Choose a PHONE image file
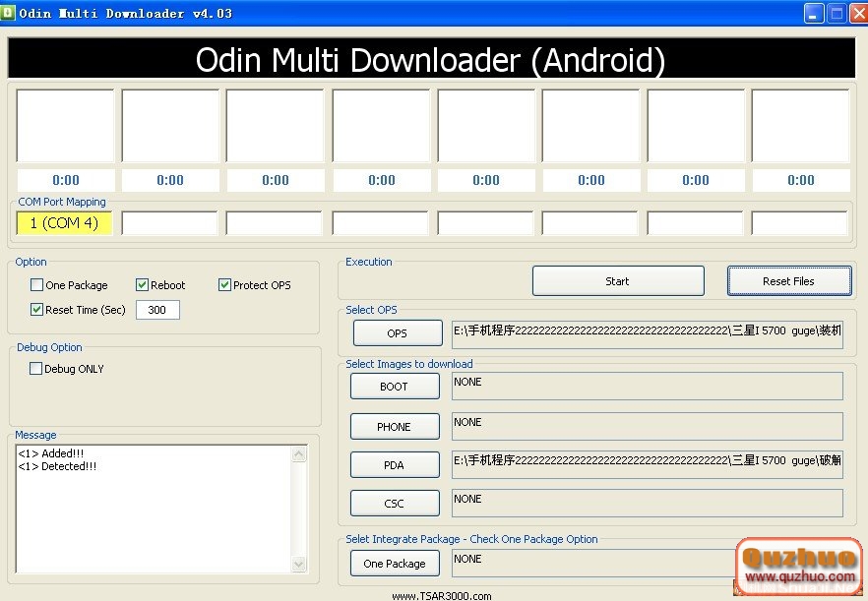Image resolution: width=868 pixels, height=601 pixels. [395, 427]
